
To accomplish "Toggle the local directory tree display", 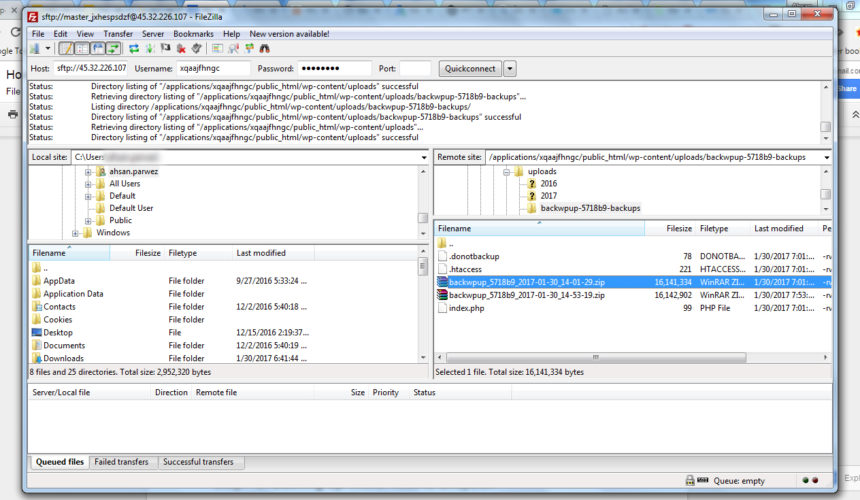I will point(82,49).
